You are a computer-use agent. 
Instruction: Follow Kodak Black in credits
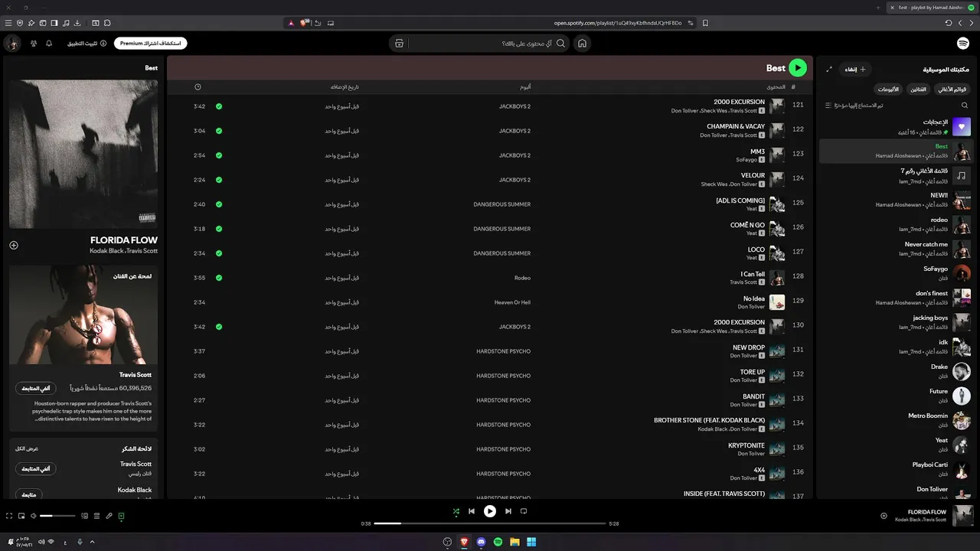(29, 495)
